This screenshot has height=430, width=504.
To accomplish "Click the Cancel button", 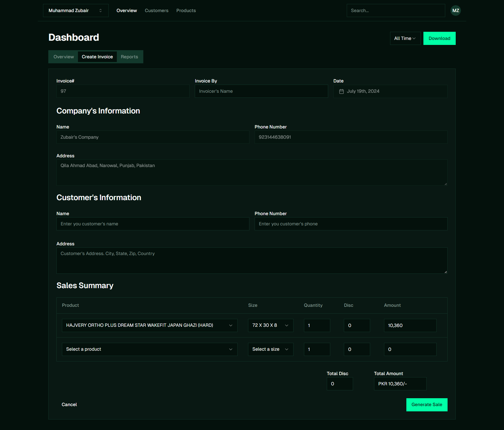I will tap(69, 405).
